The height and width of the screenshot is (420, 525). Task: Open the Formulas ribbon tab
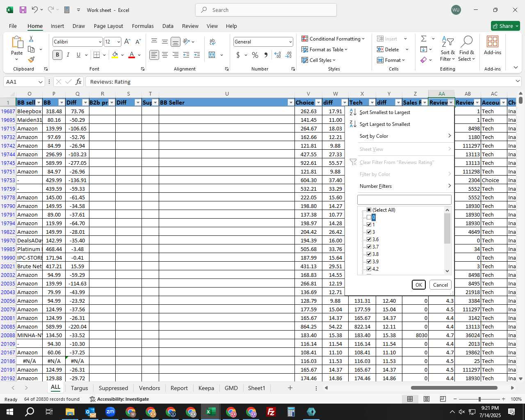point(143,26)
